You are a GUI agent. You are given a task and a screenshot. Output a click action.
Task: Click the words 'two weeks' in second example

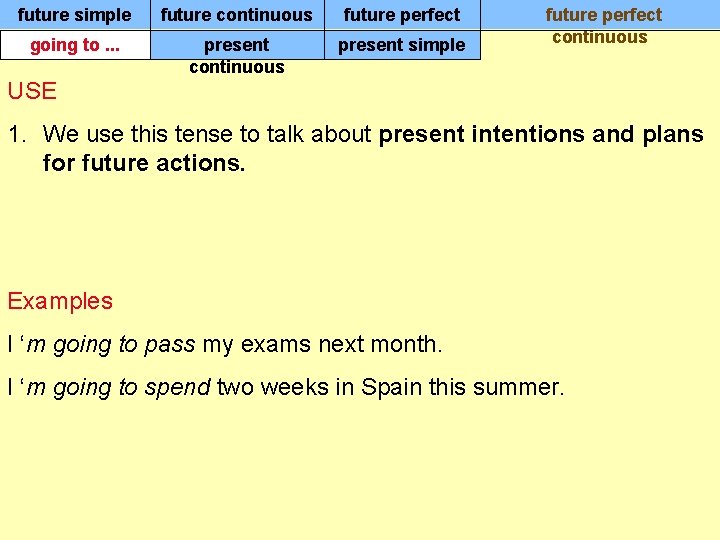click(273, 387)
